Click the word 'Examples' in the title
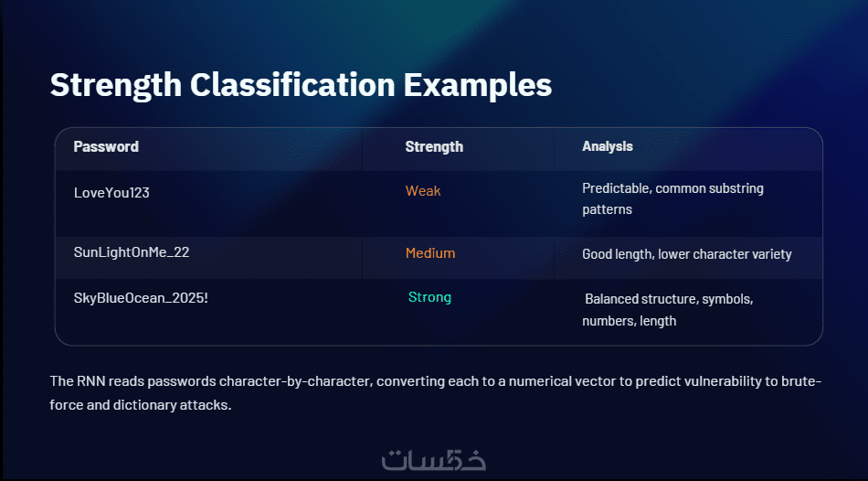This screenshot has width=868, height=481. pos(478,85)
